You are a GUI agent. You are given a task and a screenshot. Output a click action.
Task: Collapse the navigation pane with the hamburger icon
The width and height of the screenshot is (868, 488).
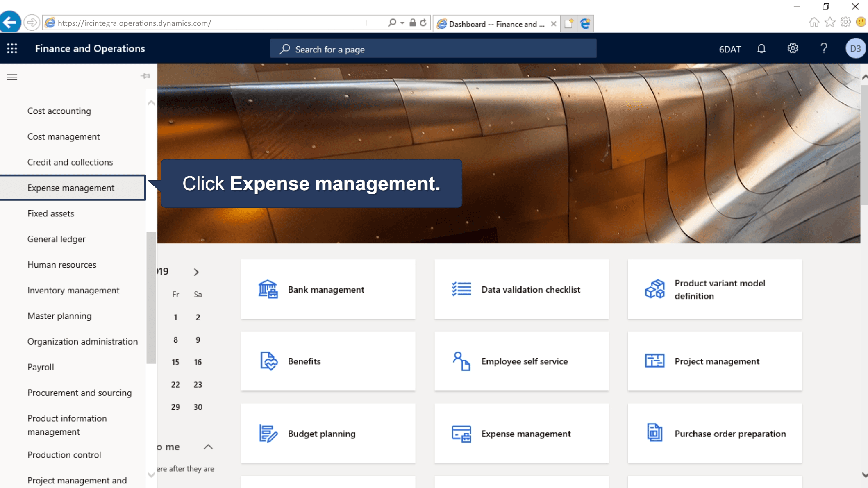[x=12, y=77]
